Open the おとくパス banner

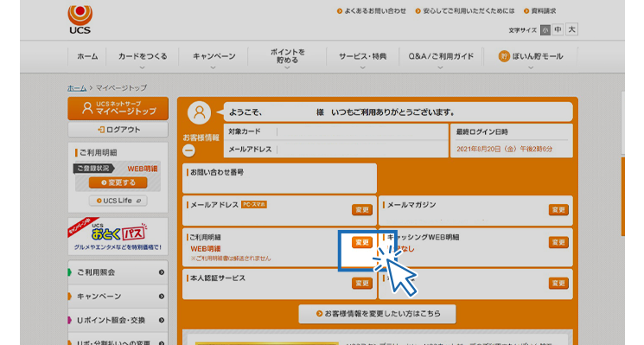click(118, 237)
